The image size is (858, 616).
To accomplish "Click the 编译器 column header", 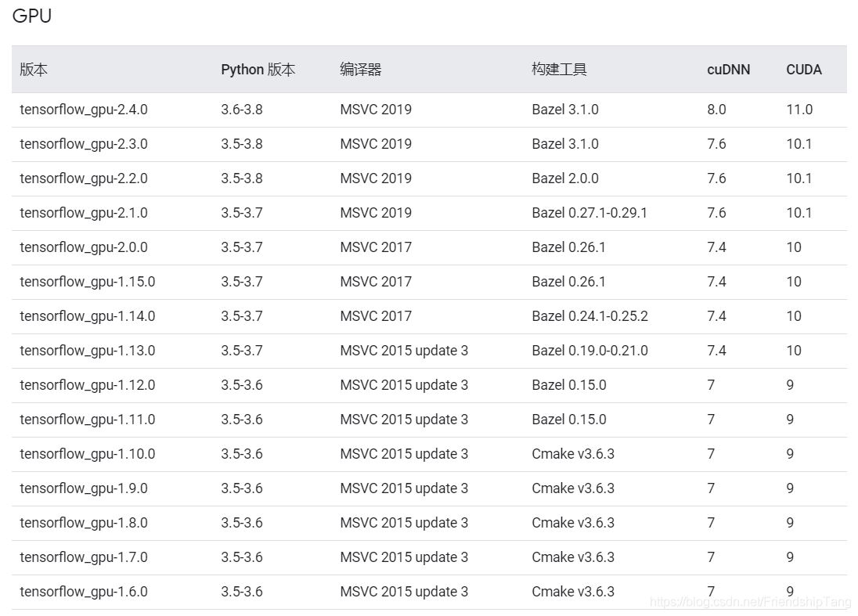I will 360,70.
